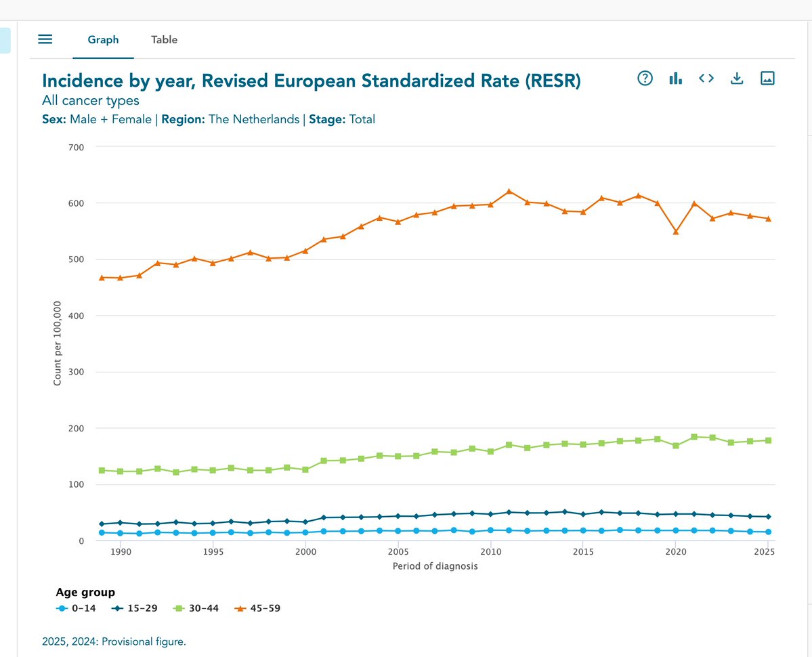Toggle the 30–44 age group legend entry
The width and height of the screenshot is (812, 657).
coord(196,608)
